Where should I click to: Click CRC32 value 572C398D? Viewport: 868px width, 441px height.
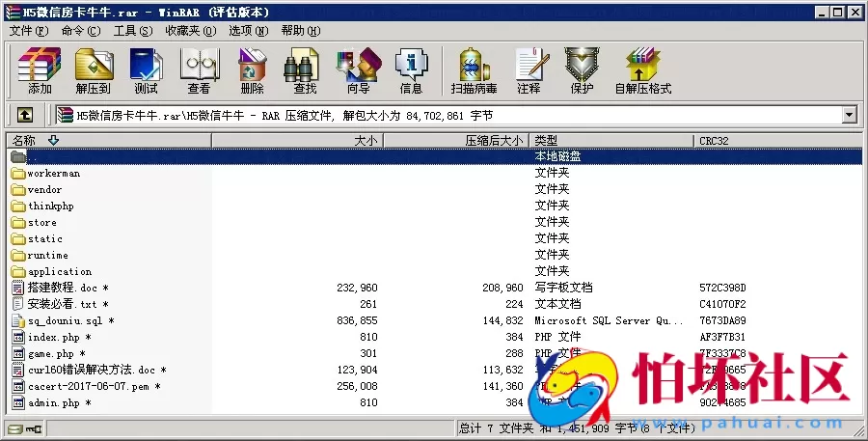point(722,288)
